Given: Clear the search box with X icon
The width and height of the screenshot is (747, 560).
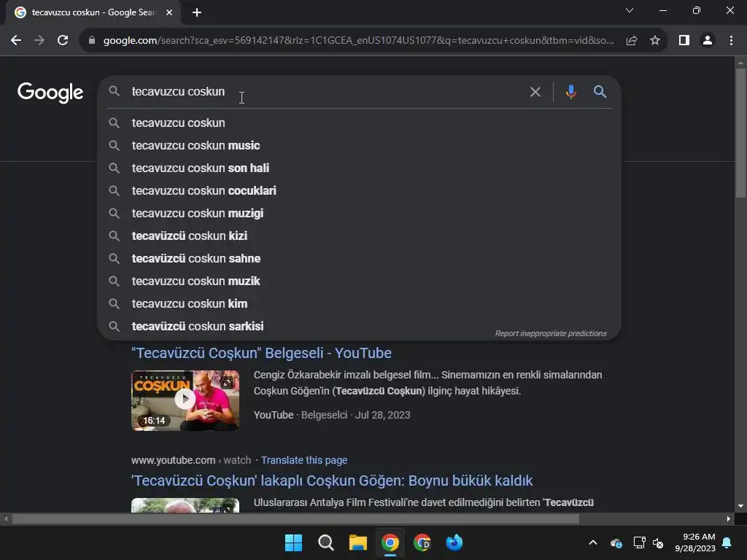Looking at the screenshot, I should point(535,92).
